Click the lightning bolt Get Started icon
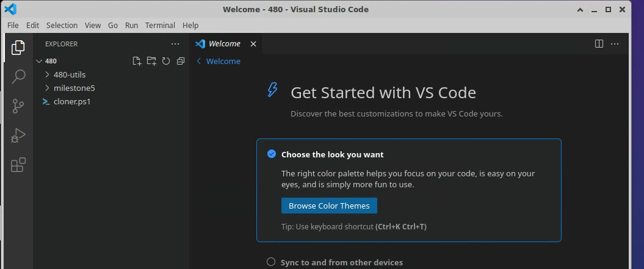The width and height of the screenshot is (644, 269). [x=272, y=90]
